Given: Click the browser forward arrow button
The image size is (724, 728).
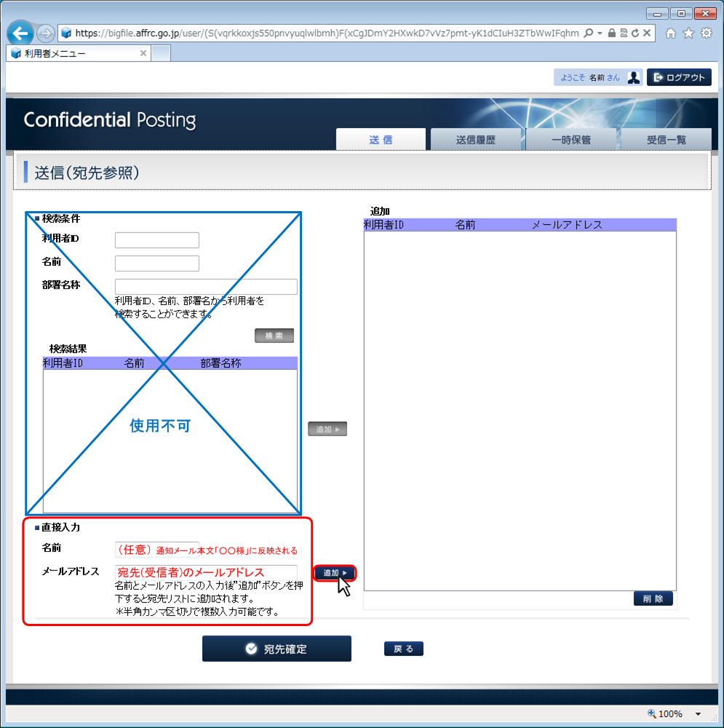Looking at the screenshot, I should point(45,33).
